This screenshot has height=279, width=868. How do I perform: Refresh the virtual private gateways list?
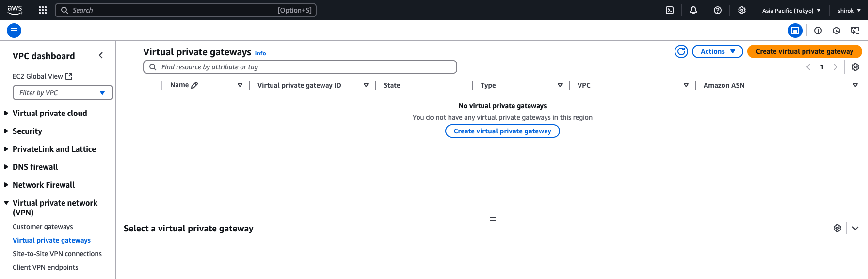tap(681, 51)
